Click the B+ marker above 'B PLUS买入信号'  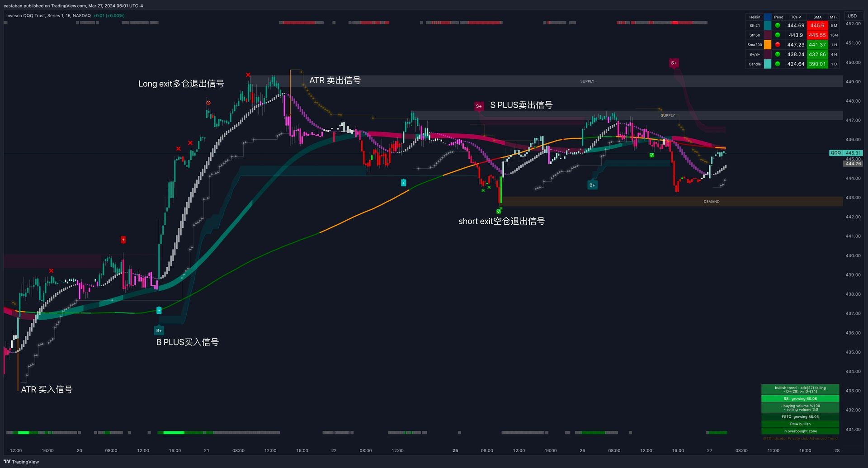coord(159,330)
